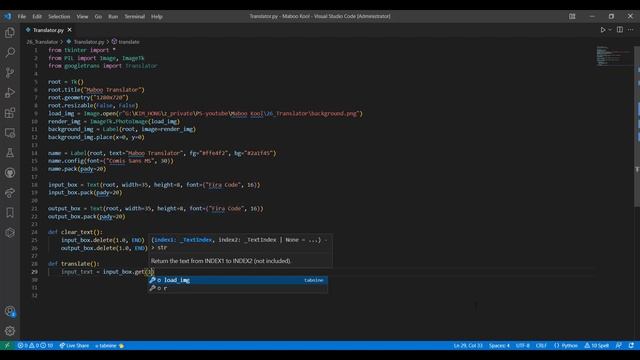Viewport: 640px width, 360px height.
Task: Open the Terminal menu
Action: [x=135, y=16]
